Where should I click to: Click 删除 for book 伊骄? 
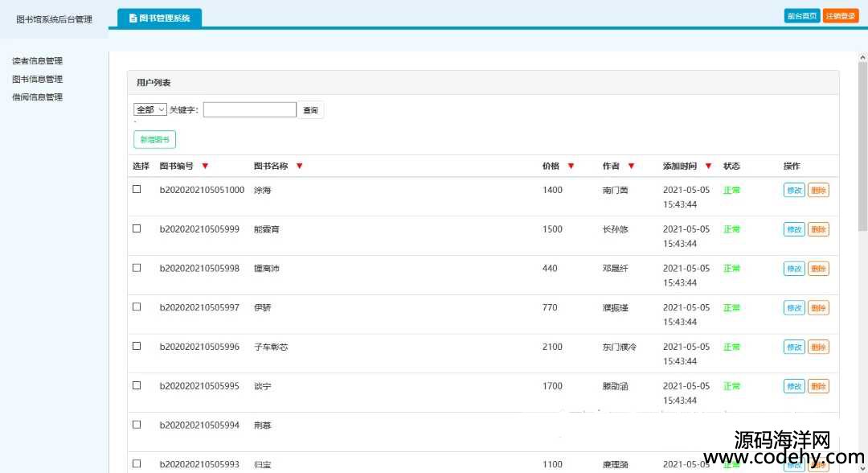(818, 308)
